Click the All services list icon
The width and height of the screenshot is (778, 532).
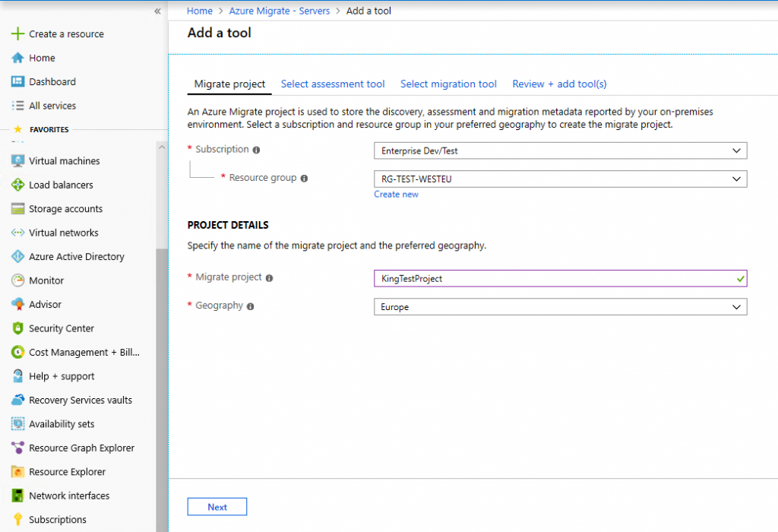pyautogui.click(x=17, y=106)
